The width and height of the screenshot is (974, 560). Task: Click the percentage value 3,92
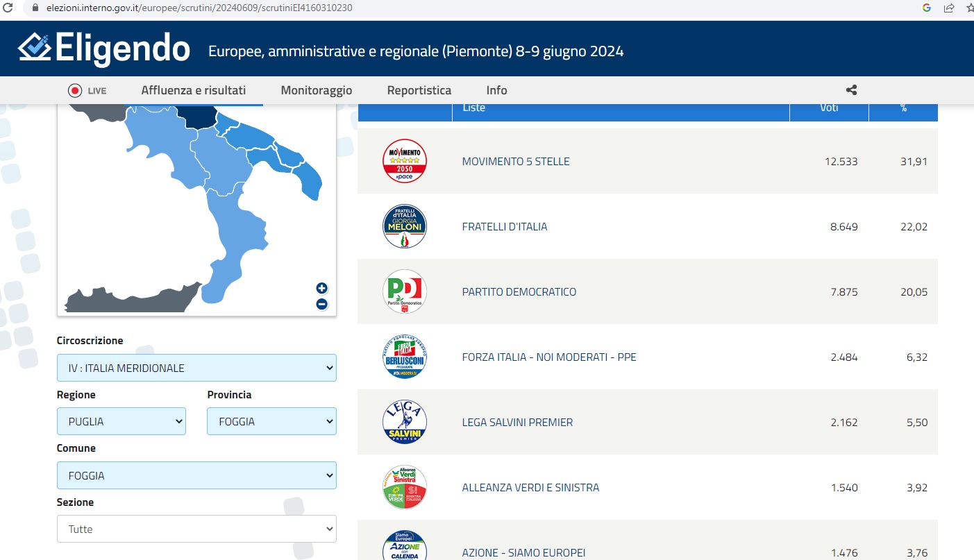[x=916, y=487]
